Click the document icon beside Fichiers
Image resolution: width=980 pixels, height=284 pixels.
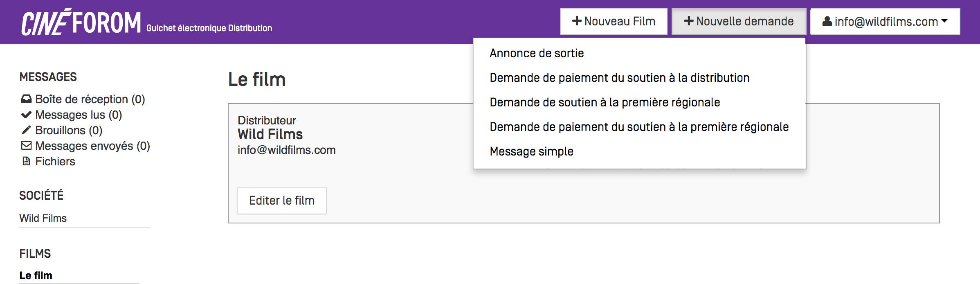click(26, 161)
